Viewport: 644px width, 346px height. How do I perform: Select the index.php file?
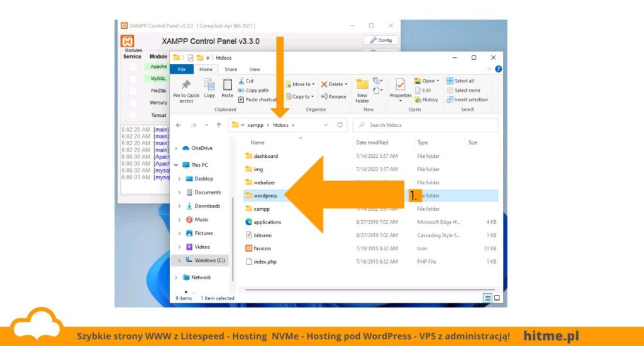coord(261,262)
